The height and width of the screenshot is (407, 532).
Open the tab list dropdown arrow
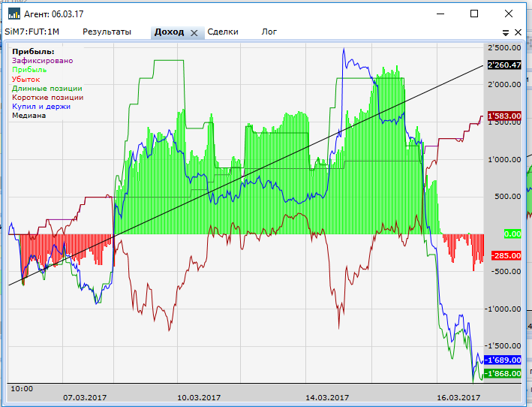(506, 32)
